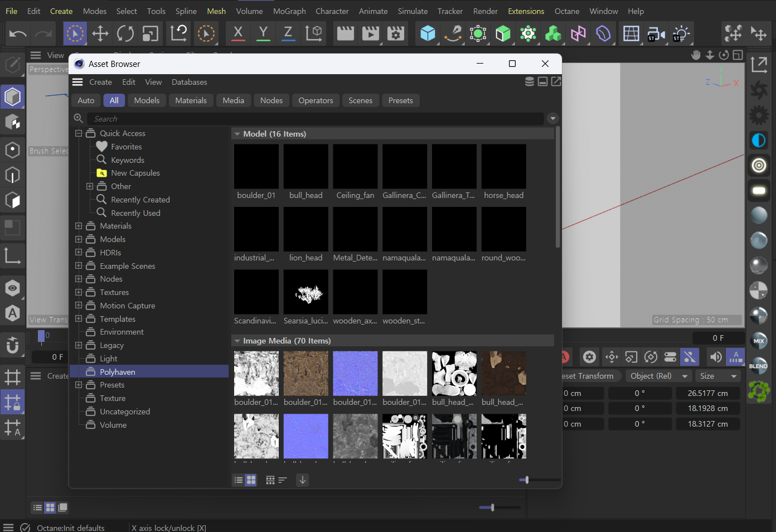The width and height of the screenshot is (776, 532).
Task: Toggle X axis lock
Action: pyautogui.click(x=238, y=34)
